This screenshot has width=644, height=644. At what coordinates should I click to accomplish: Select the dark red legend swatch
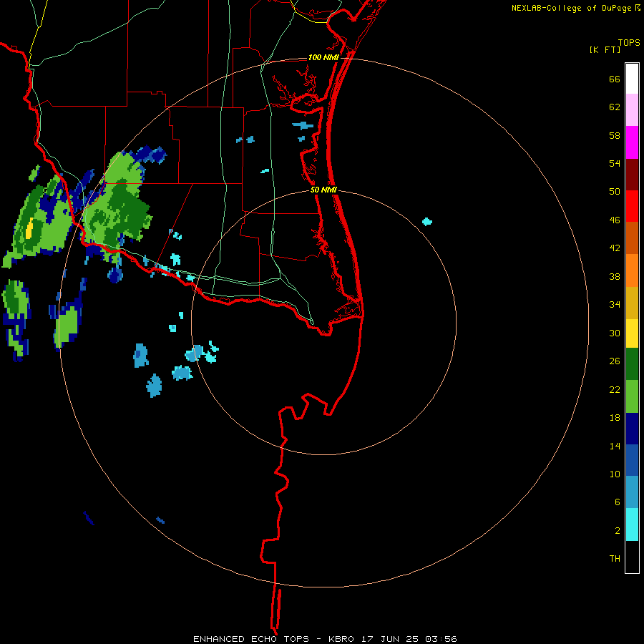click(x=632, y=174)
